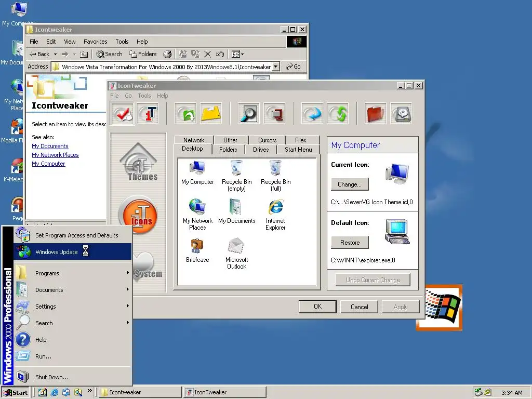Click the Go button next to Address bar
532x399 pixels.
click(294, 66)
